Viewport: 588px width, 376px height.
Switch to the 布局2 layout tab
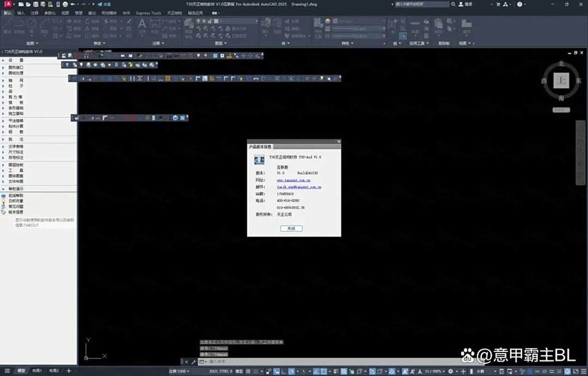tap(54, 371)
